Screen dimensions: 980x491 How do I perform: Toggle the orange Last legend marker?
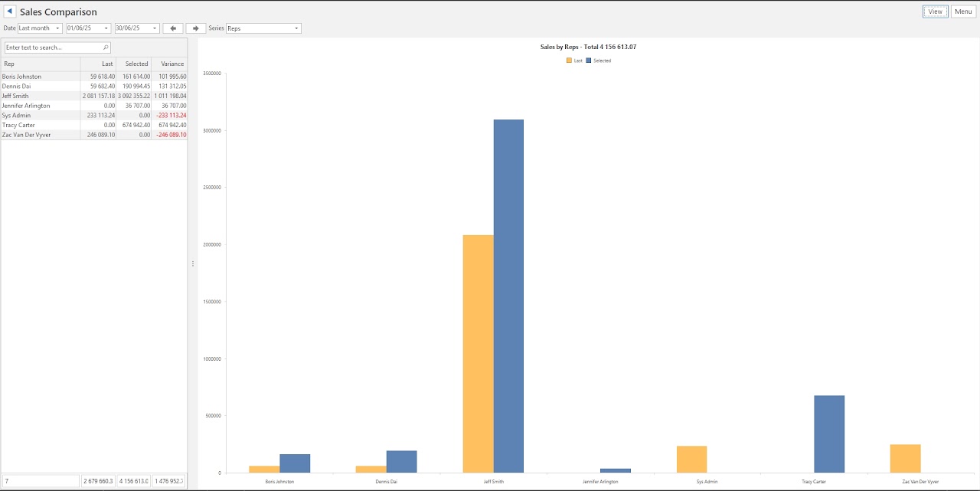coord(569,60)
